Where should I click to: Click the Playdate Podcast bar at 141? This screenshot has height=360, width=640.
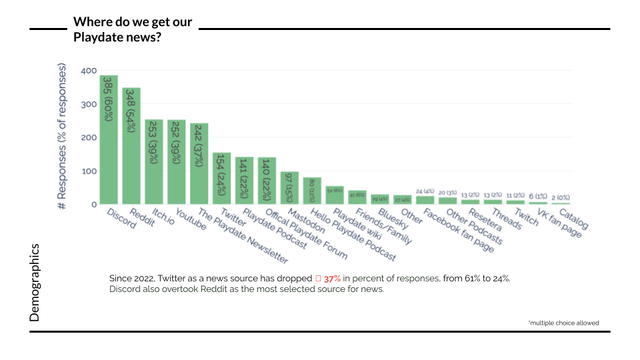pos(244,180)
